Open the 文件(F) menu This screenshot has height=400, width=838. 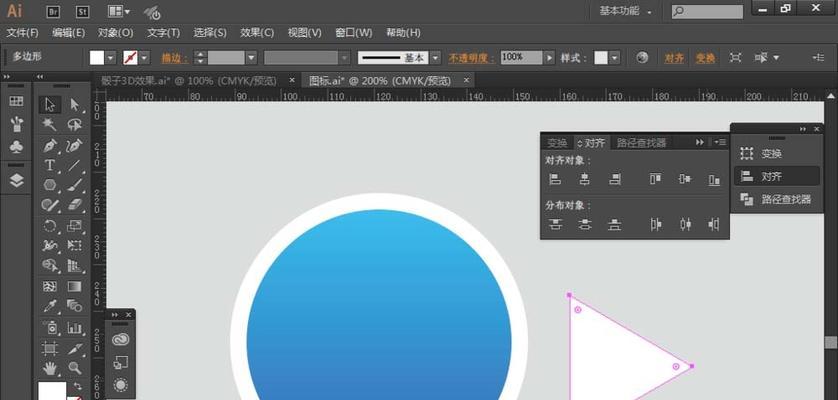click(x=22, y=33)
